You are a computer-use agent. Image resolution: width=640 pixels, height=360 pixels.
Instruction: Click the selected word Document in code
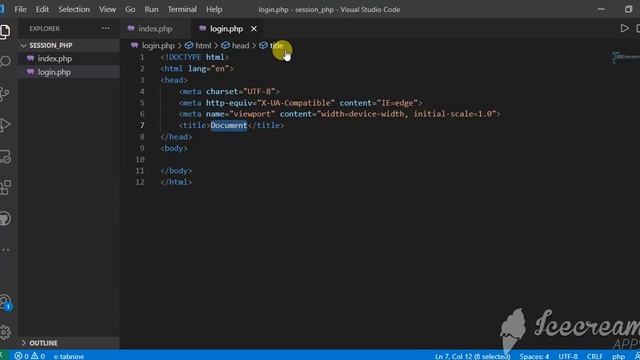coord(229,125)
